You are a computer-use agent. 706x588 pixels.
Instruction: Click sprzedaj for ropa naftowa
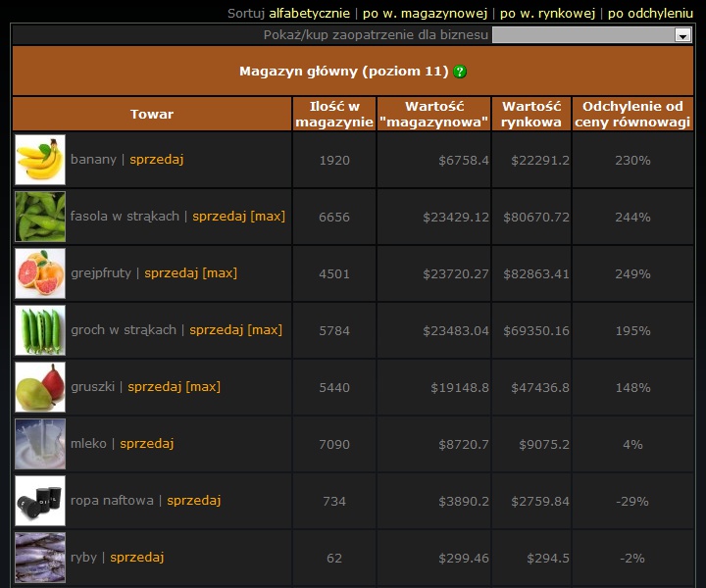(194, 500)
